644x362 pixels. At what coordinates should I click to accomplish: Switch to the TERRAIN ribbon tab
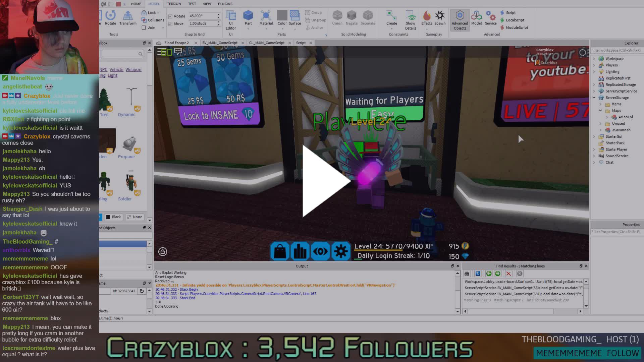(x=174, y=4)
